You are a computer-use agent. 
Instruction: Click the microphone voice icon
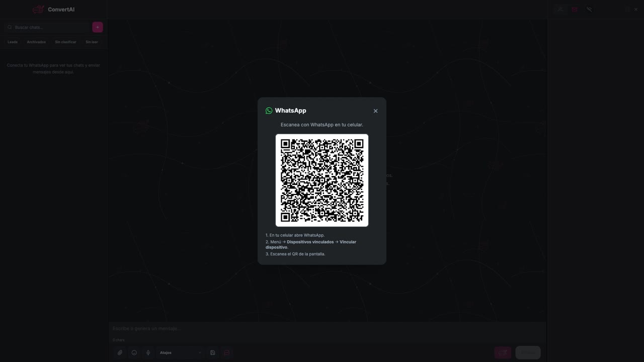148,352
